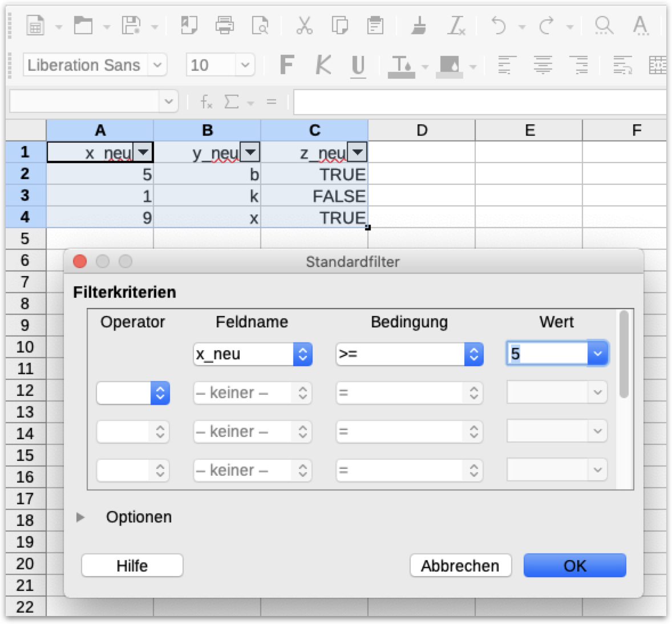Click the Wert input field containing 5

(x=546, y=354)
